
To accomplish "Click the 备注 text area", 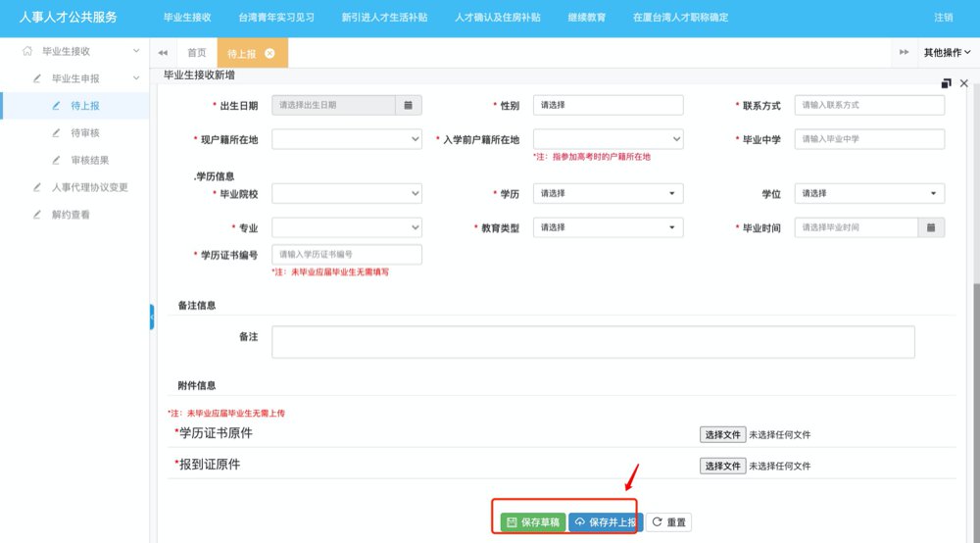I will pos(592,342).
